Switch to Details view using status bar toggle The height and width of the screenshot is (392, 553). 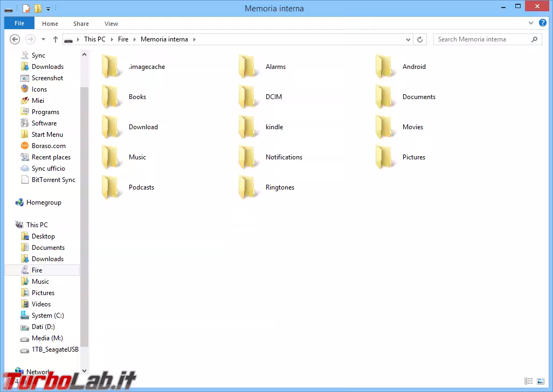pos(529,381)
